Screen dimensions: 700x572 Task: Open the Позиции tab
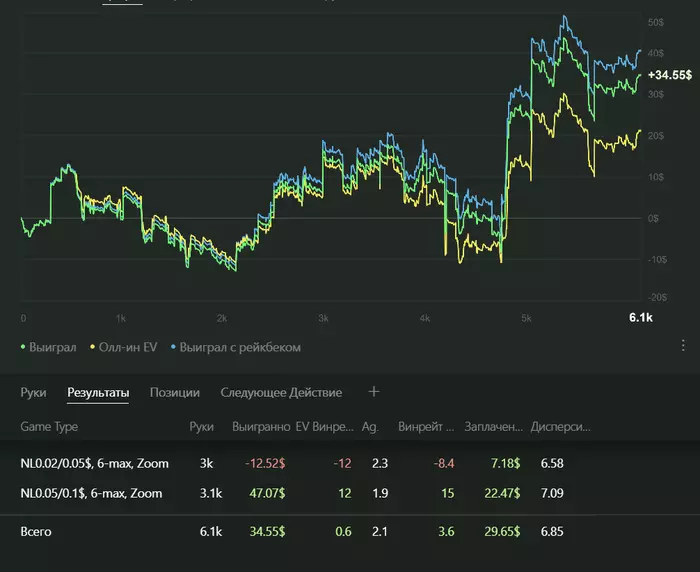(175, 393)
